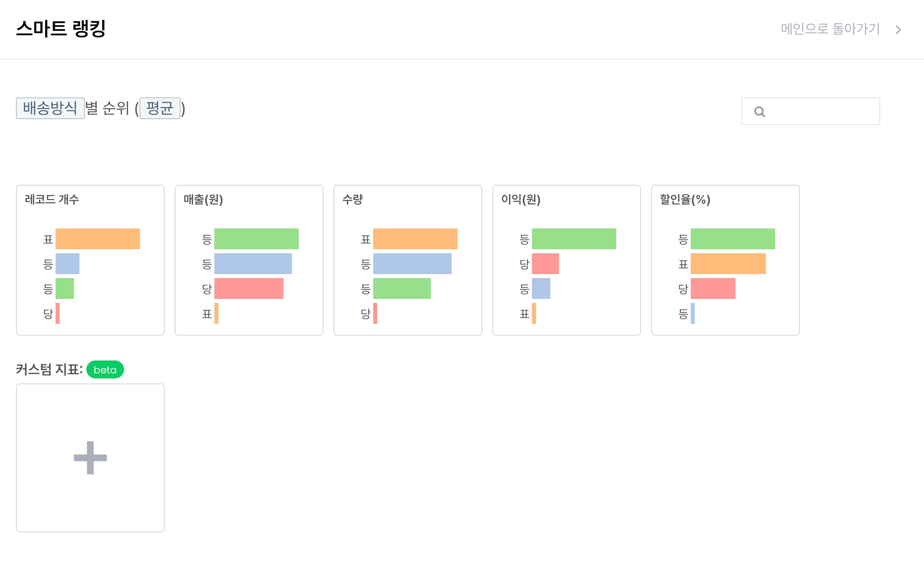Click the blue bar in 수량 chart
This screenshot has height=580, width=924.
click(x=412, y=264)
